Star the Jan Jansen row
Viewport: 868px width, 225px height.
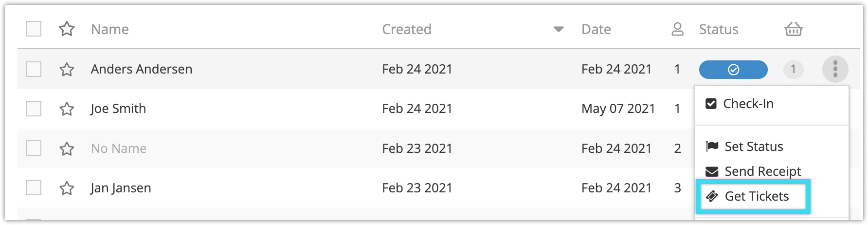point(67,188)
